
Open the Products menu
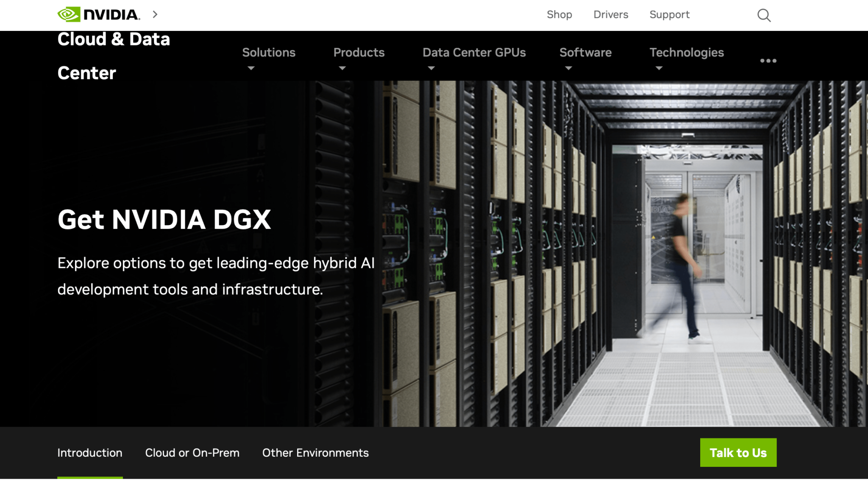pos(359,53)
